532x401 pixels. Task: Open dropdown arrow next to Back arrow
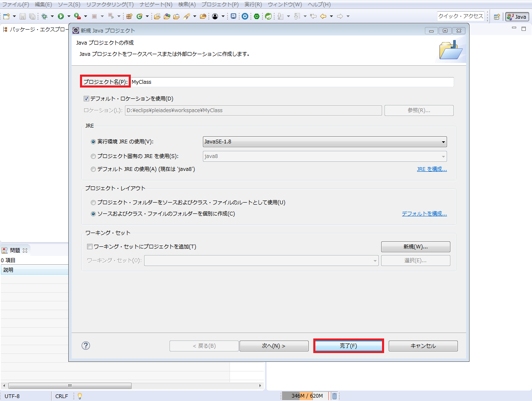331,16
